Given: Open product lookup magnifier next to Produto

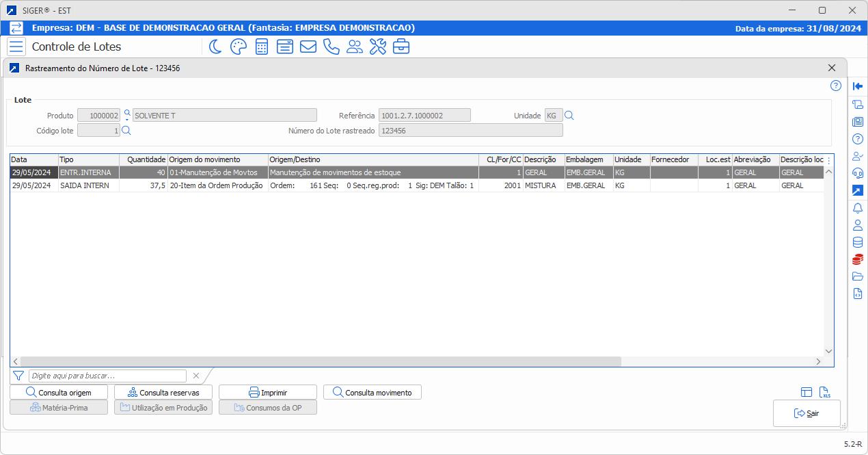Looking at the screenshot, I should [x=126, y=113].
